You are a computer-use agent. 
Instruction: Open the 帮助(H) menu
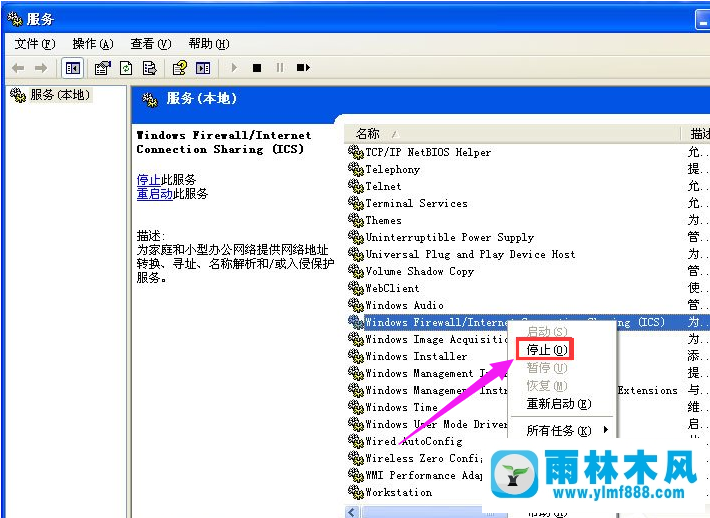coord(209,44)
